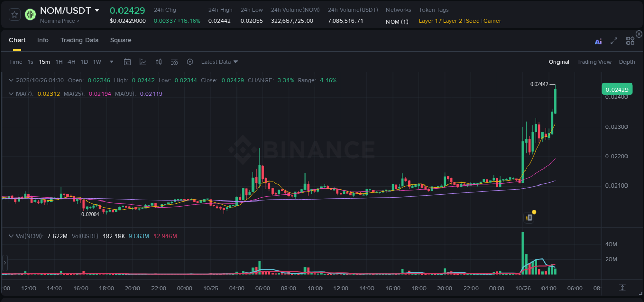Open the date range calendar icon
The width and height of the screenshot is (644, 302).
127,61
